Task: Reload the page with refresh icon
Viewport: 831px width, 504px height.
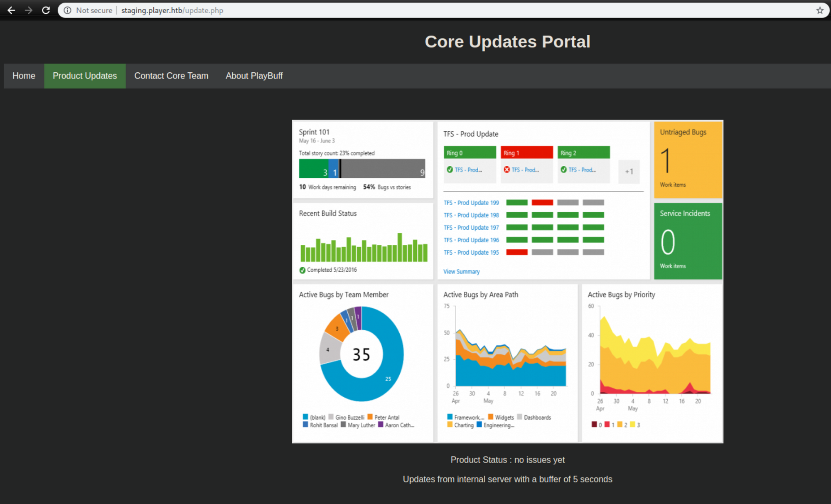Action: tap(46, 10)
